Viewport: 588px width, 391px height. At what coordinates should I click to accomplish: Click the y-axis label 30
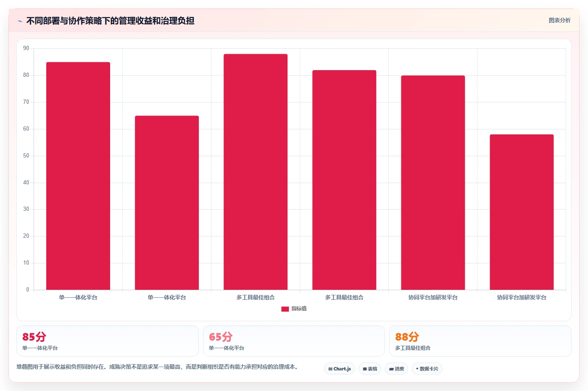pyautogui.click(x=26, y=209)
